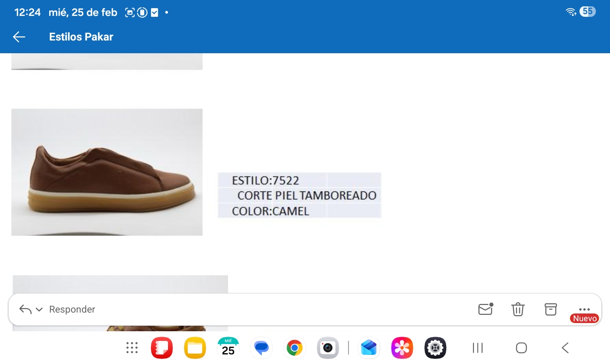610x364 pixels.
Task: Show recent apps with three-lines button
Action: tap(478, 348)
